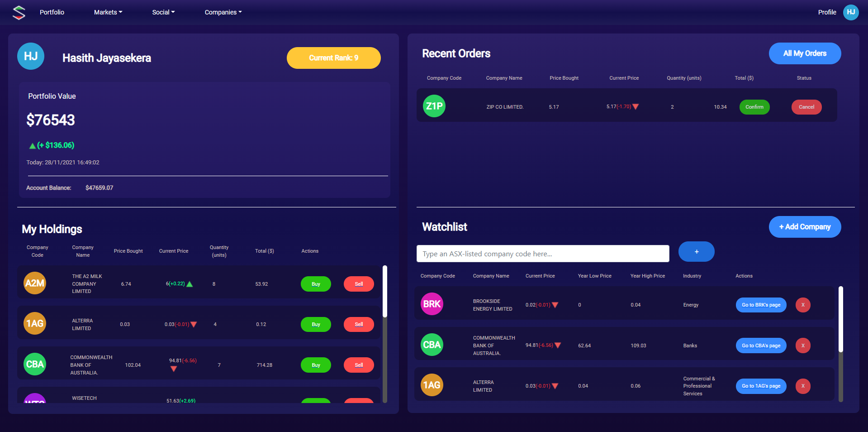Click the $47659.07 account balance
Image resolution: width=868 pixels, height=432 pixels.
pos(99,188)
